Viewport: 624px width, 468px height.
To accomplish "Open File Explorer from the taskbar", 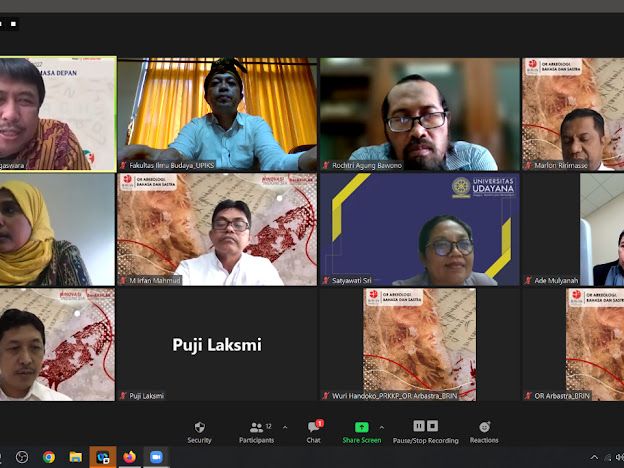I will (x=75, y=457).
